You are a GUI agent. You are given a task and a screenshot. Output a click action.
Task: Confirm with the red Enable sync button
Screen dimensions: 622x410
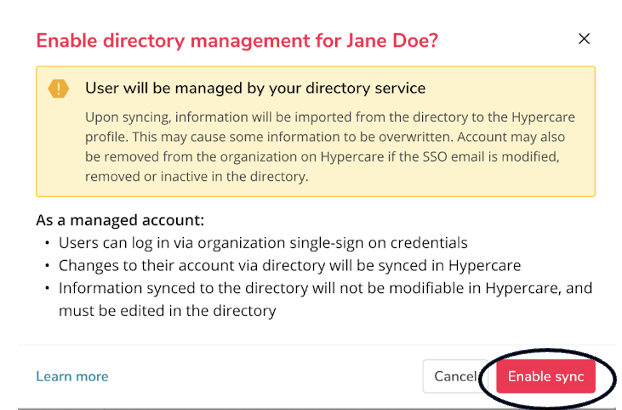pyautogui.click(x=545, y=376)
